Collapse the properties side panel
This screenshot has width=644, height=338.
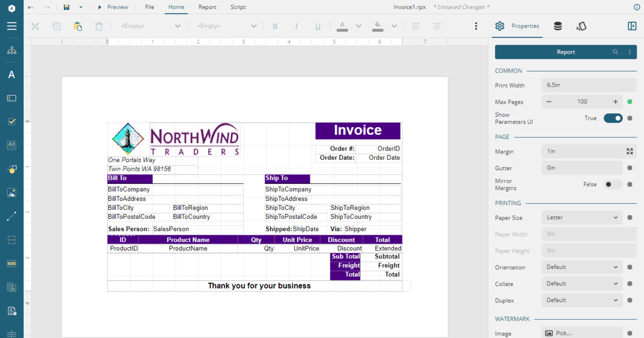click(632, 26)
